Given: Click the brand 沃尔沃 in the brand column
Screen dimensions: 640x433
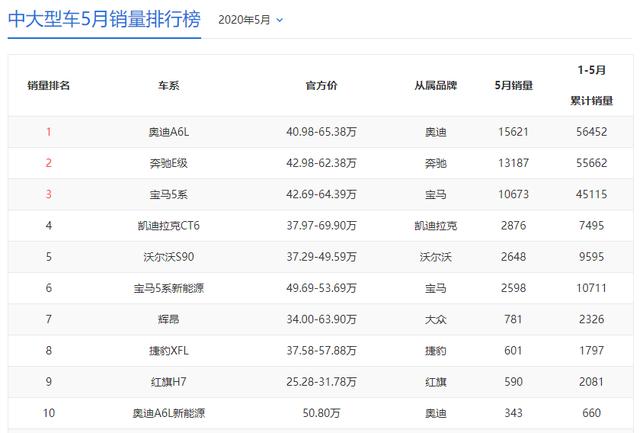Looking at the screenshot, I should coord(436,257).
